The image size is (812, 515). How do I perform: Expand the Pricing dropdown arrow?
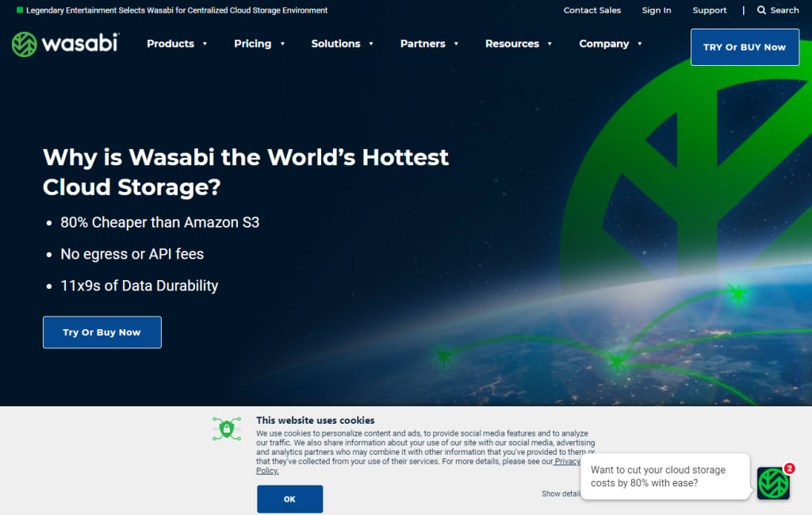[283, 44]
